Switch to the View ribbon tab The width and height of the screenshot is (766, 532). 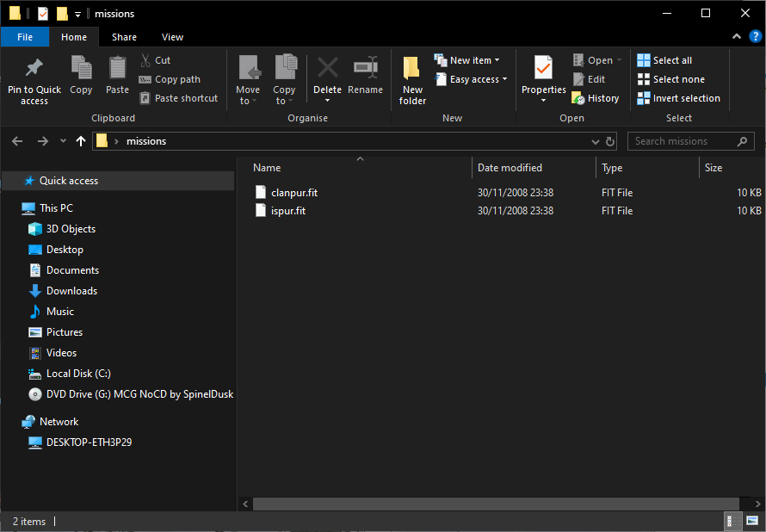pyautogui.click(x=172, y=37)
